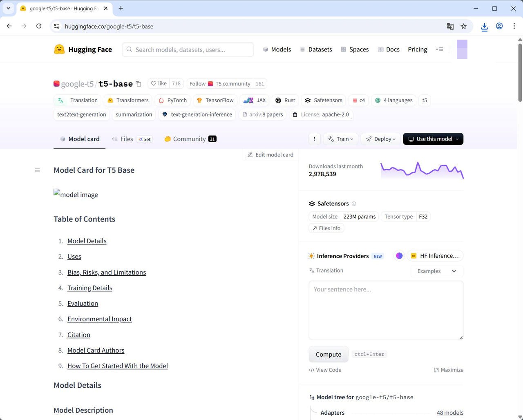Switch to the Community tab
This screenshot has height=420, width=523.
(x=190, y=139)
